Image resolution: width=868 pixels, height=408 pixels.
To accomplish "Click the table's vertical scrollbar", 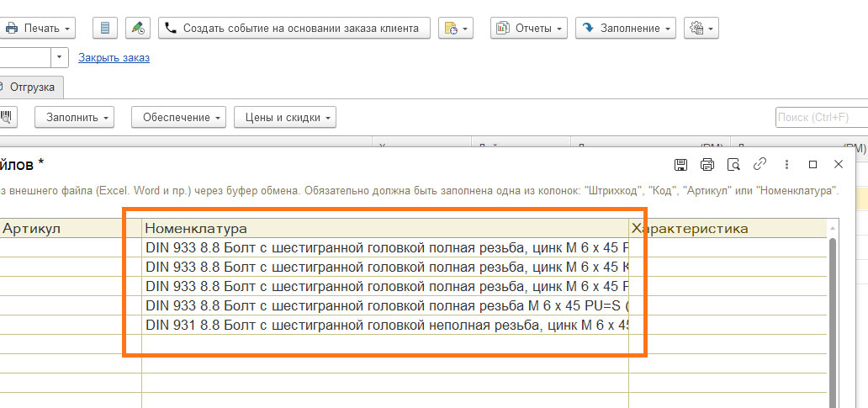I will pos(834,320).
